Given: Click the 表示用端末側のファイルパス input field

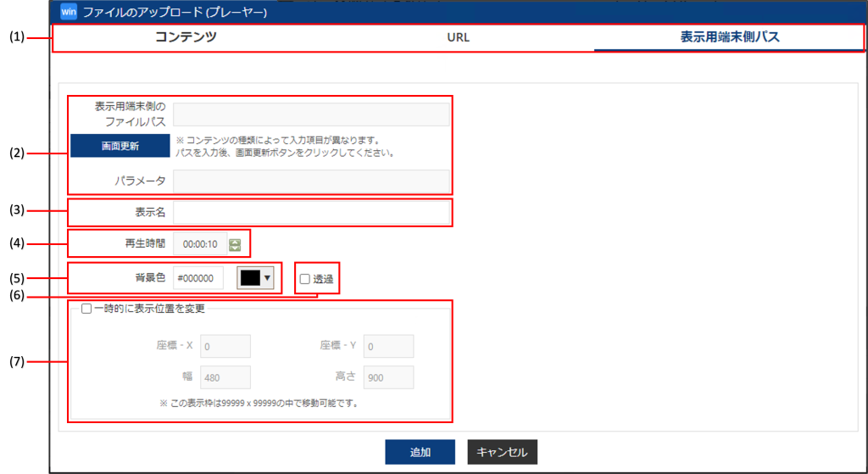Looking at the screenshot, I should coord(311,114).
